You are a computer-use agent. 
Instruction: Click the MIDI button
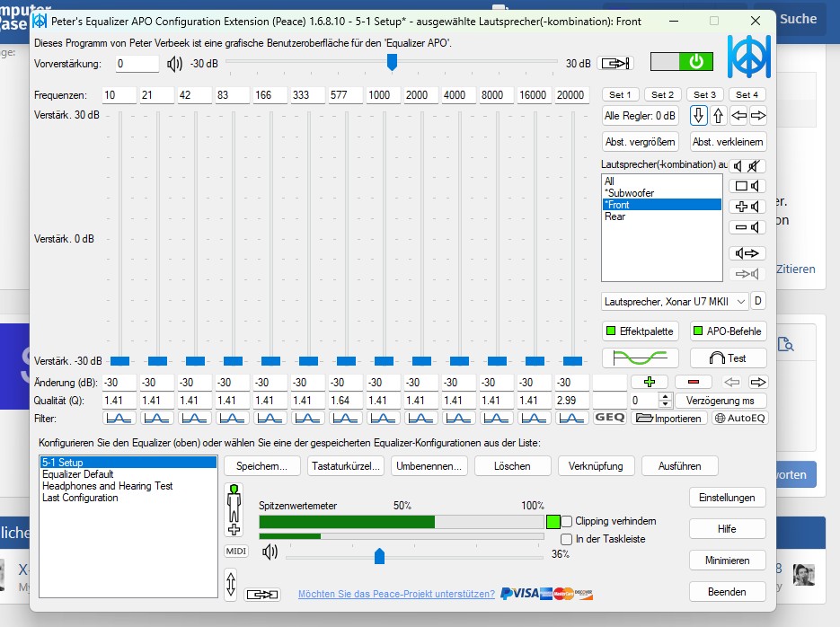[x=236, y=551]
